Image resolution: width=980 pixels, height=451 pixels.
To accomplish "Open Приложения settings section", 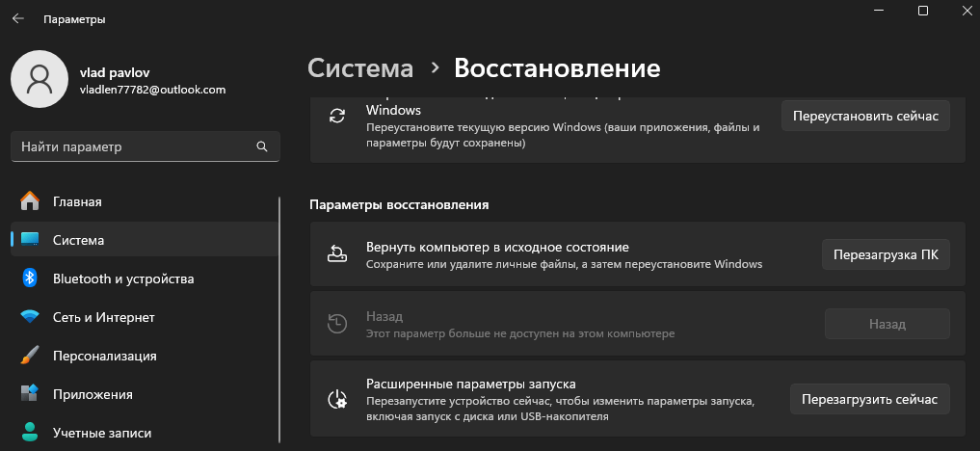I will 145,394.
